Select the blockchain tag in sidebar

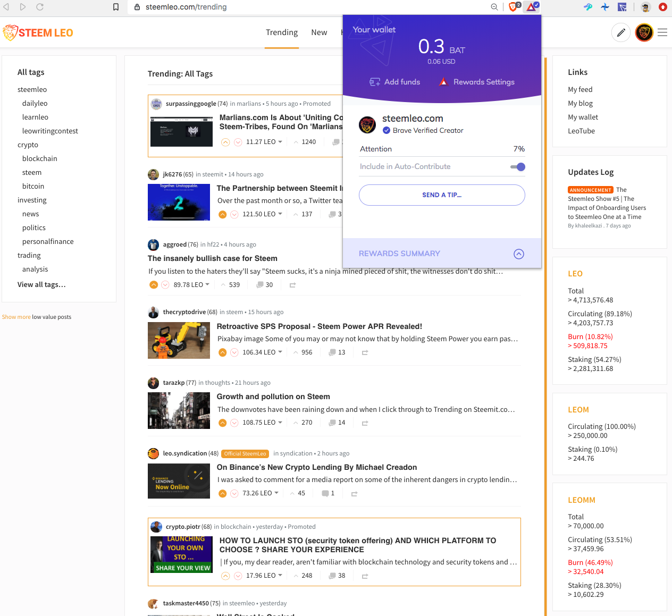tap(39, 158)
